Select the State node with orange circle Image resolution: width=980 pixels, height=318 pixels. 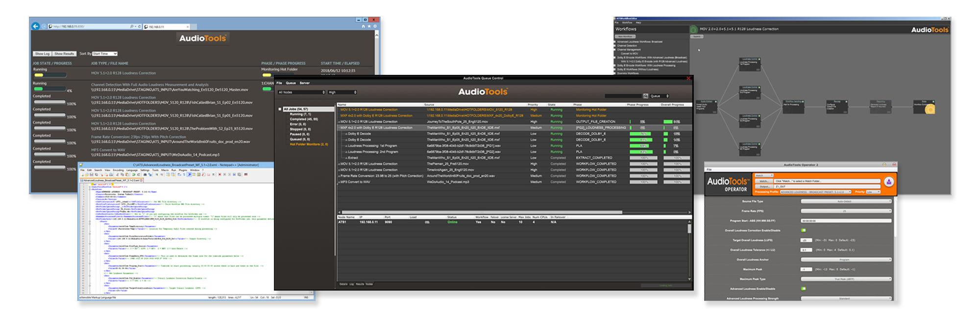coord(924,106)
